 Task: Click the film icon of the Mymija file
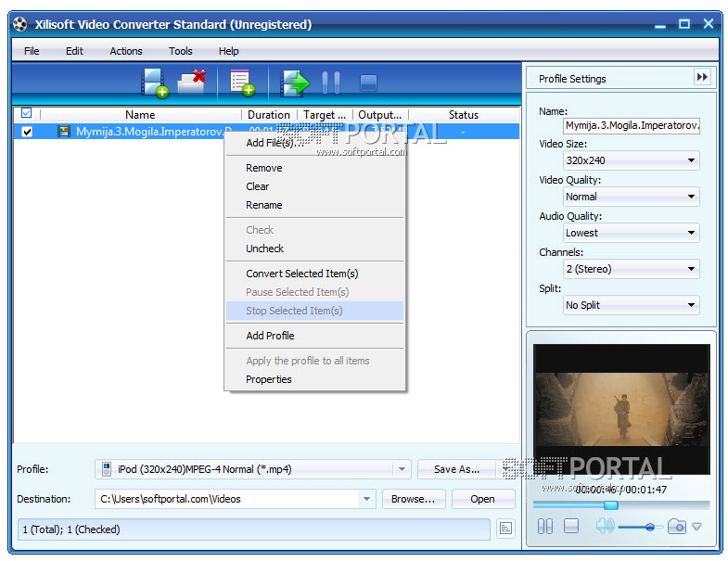click(64, 132)
